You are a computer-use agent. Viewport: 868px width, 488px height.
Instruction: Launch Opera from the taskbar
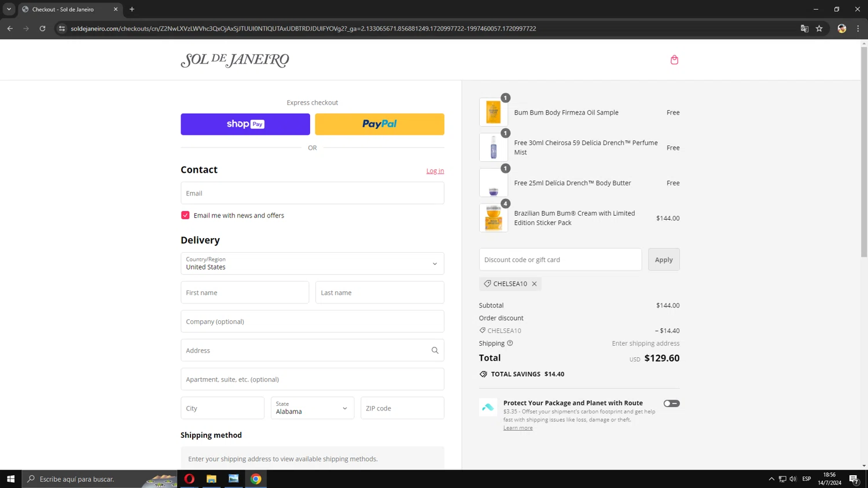(x=189, y=479)
